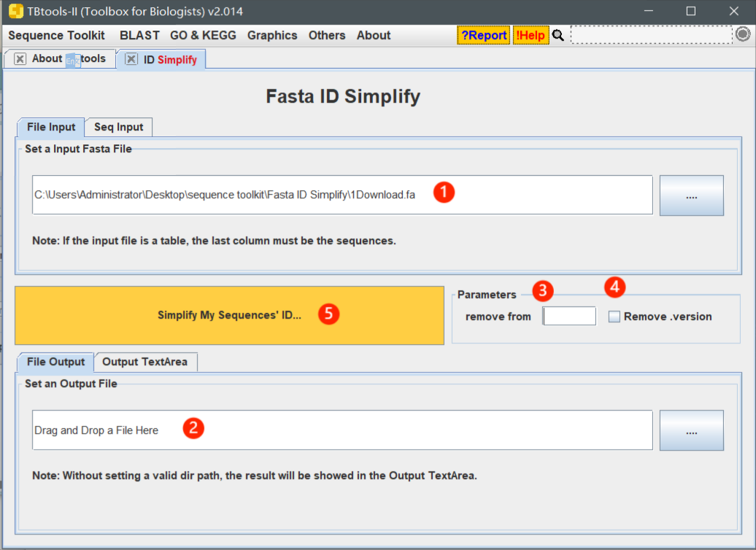Open the Sequence Toolkit menu
This screenshot has width=756, height=550.
56,35
